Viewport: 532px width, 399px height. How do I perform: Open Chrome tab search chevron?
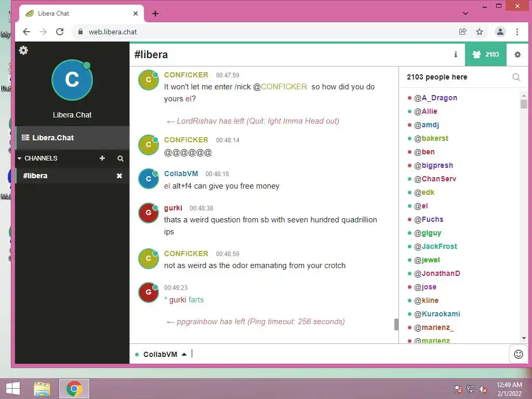coord(465,14)
